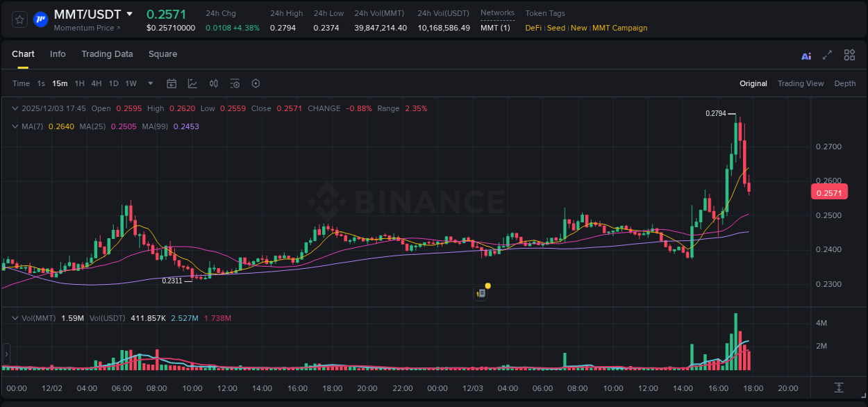
Task: Open the MMT Campaign link
Action: click(x=619, y=28)
